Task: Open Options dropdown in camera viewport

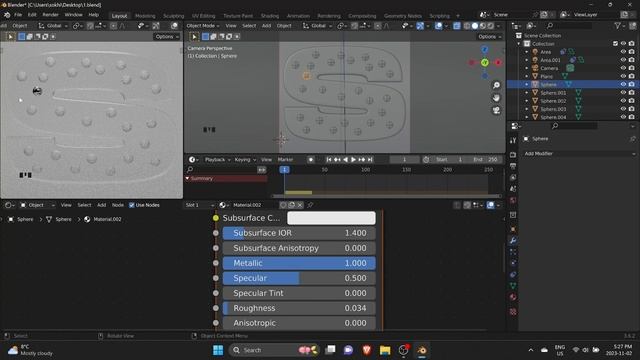Action: coord(489,37)
